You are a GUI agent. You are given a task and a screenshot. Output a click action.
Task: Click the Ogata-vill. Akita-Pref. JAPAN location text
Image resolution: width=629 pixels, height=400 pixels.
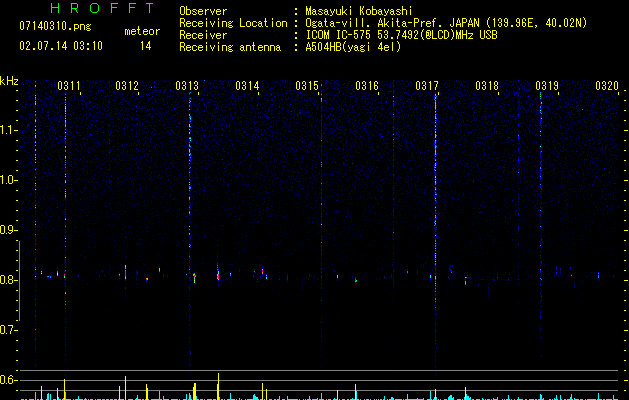tap(446, 23)
